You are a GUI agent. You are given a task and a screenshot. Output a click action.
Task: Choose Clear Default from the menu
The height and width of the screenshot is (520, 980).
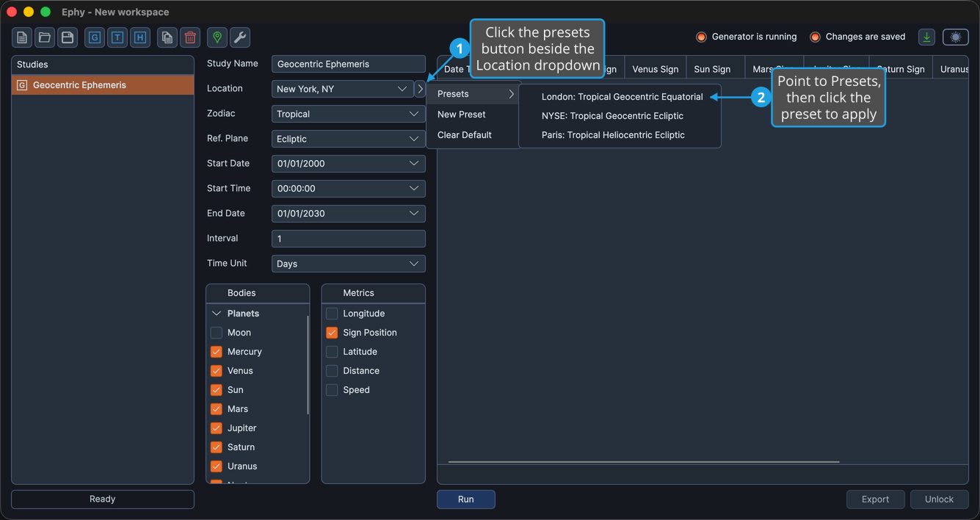(x=473, y=135)
